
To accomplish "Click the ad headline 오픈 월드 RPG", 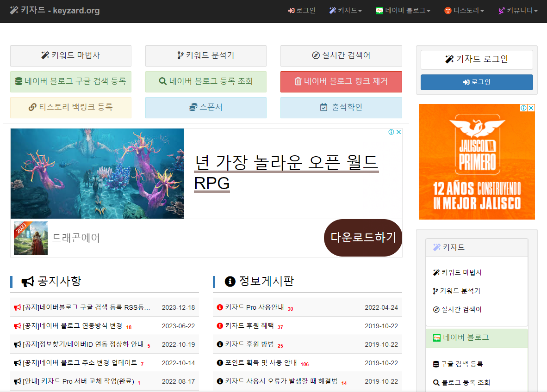I will pyautogui.click(x=286, y=173).
